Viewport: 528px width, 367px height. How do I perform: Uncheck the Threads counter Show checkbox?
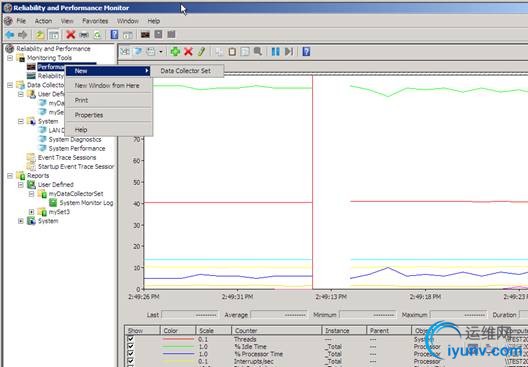point(131,339)
